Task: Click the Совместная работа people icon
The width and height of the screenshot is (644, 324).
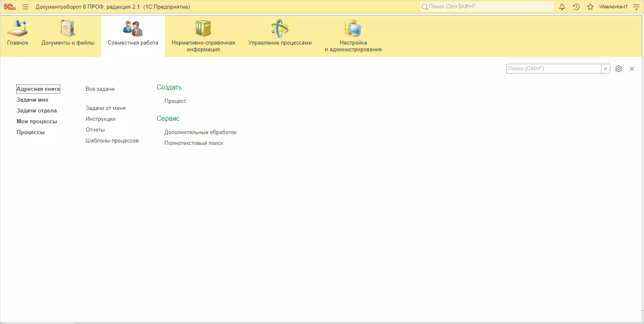Action: coord(133,28)
